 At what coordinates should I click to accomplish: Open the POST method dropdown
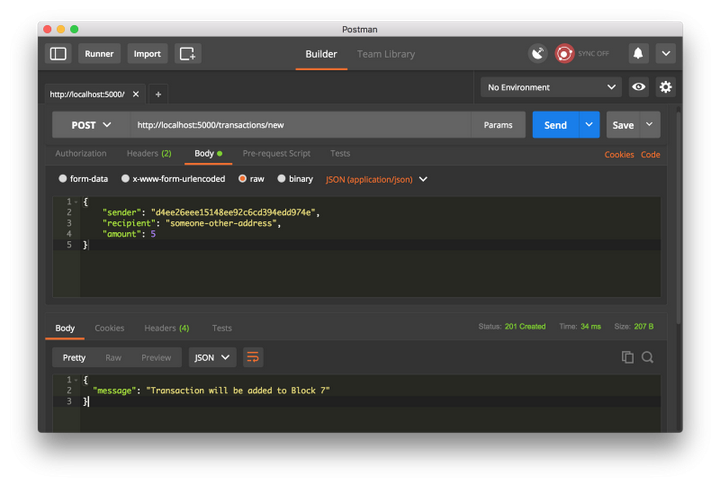(x=91, y=125)
